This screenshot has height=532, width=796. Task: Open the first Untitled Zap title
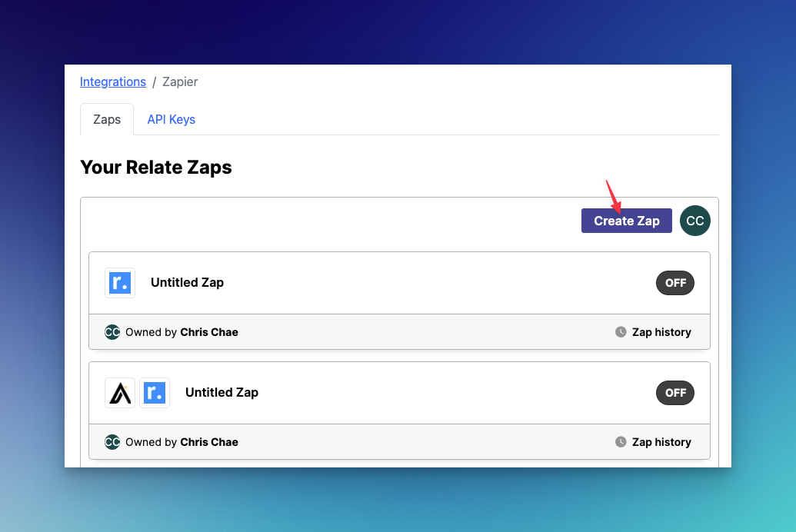click(x=188, y=283)
